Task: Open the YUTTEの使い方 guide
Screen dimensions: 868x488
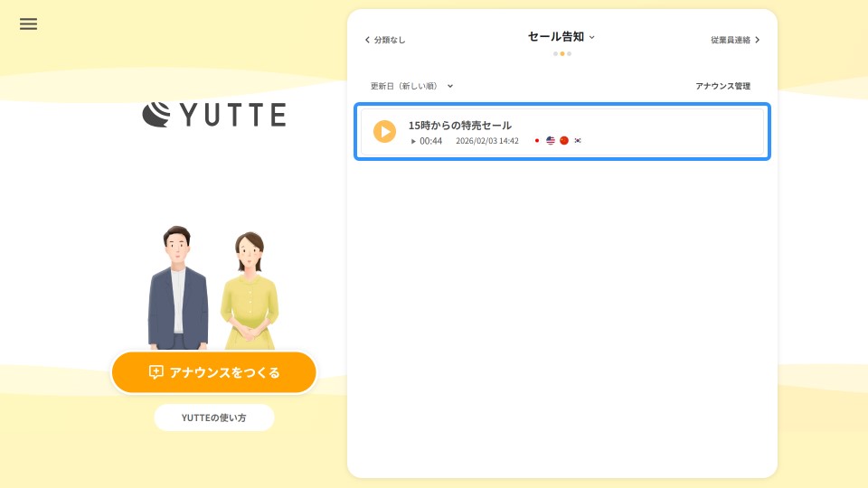Action: (x=214, y=418)
